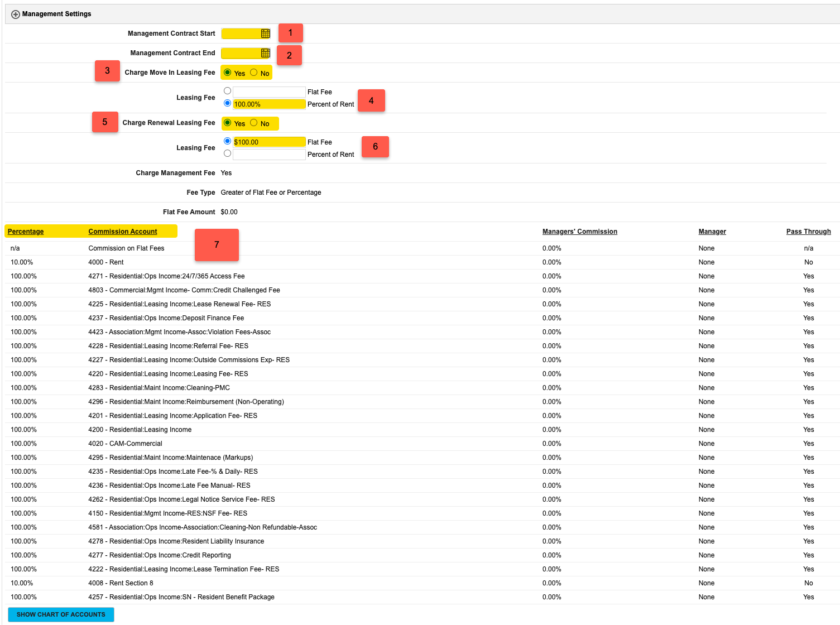The height and width of the screenshot is (625, 840).
Task: Click the SHOW CHART OF ACCOUNTS button
Action: [60, 614]
